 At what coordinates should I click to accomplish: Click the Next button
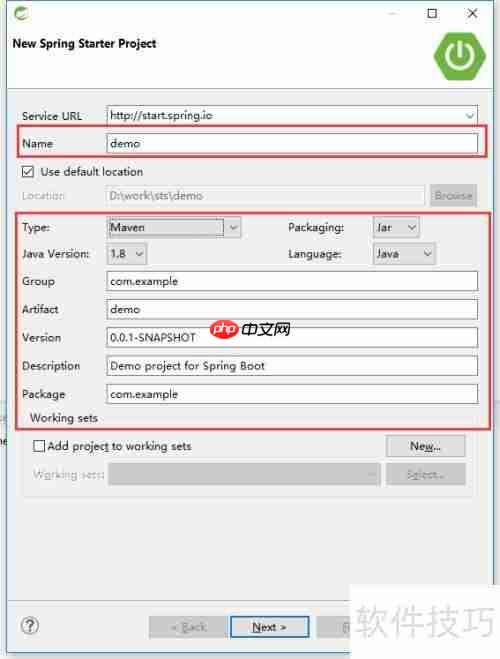[269, 627]
